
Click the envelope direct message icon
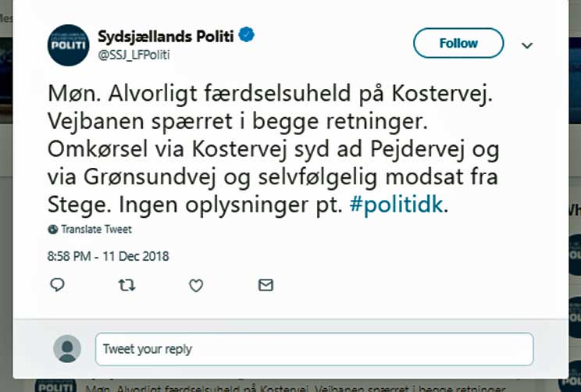click(x=266, y=286)
